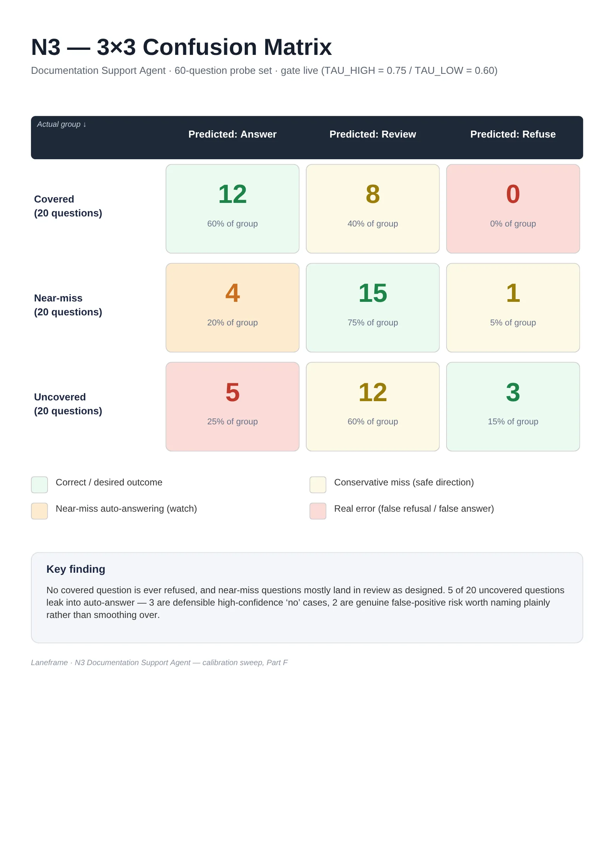Click the Laneframe calibration sweep footer line
This screenshot has width=614, height=868.
159,662
